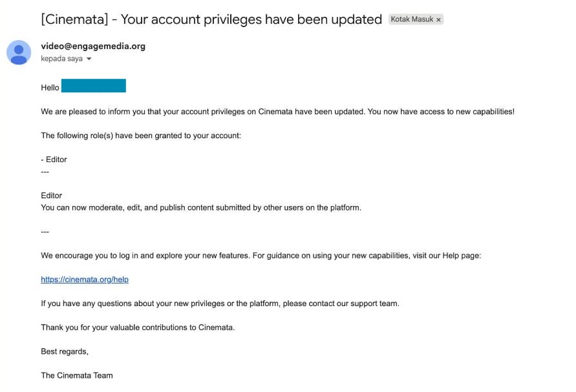Viewport: 576px width, 392px height.
Task: Expand recipient details arrow beside "kepada saya"
Action: click(89, 59)
